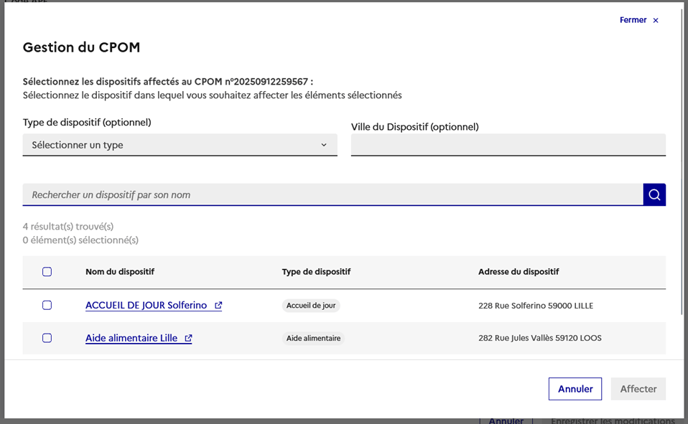Select the Aide alimentaire Lille row checkbox
The height and width of the screenshot is (424, 688).
click(47, 338)
